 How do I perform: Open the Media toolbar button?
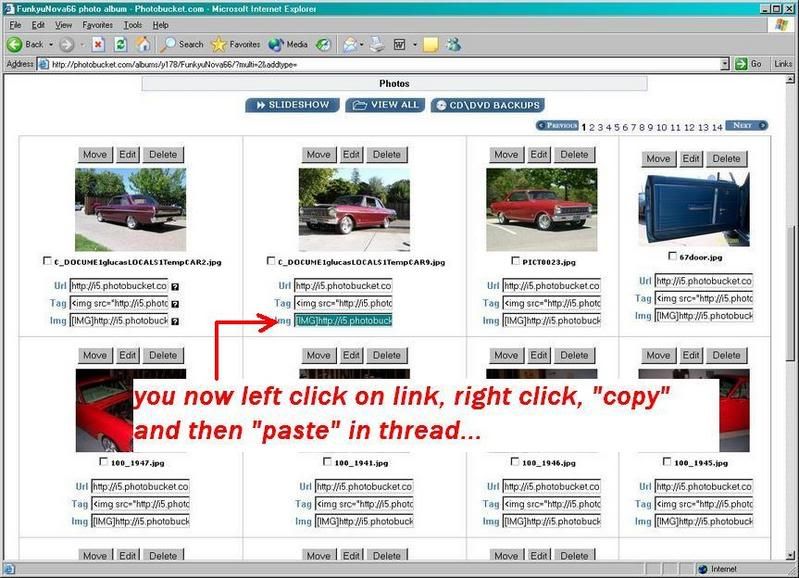pos(289,44)
